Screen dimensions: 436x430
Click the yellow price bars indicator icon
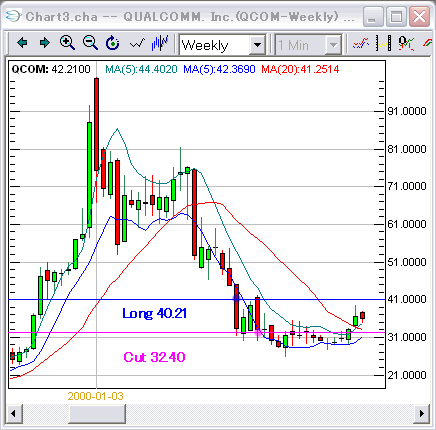(383, 43)
